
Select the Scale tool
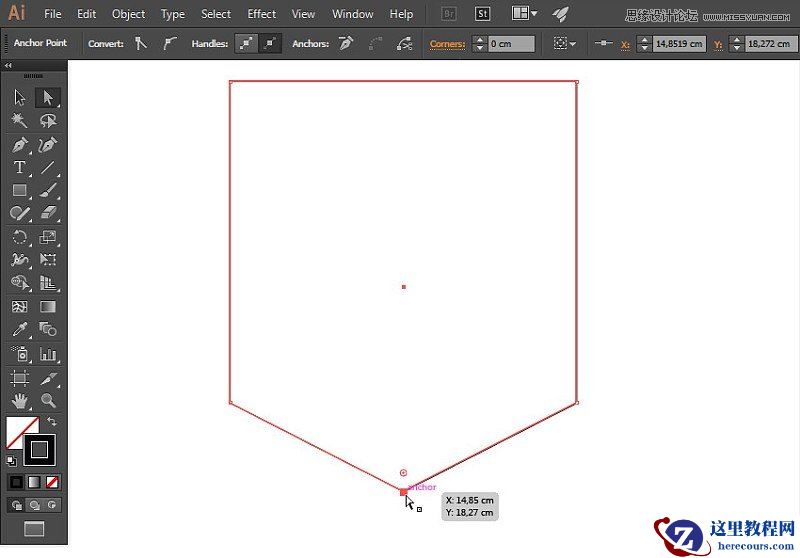[48, 237]
